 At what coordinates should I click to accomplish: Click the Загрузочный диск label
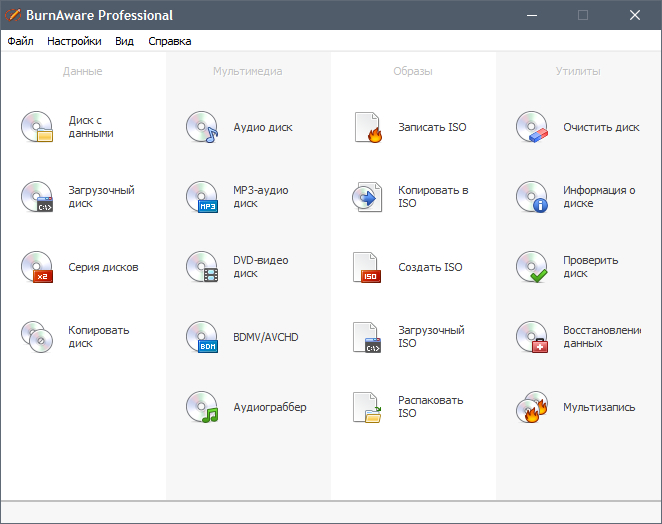pos(101,197)
